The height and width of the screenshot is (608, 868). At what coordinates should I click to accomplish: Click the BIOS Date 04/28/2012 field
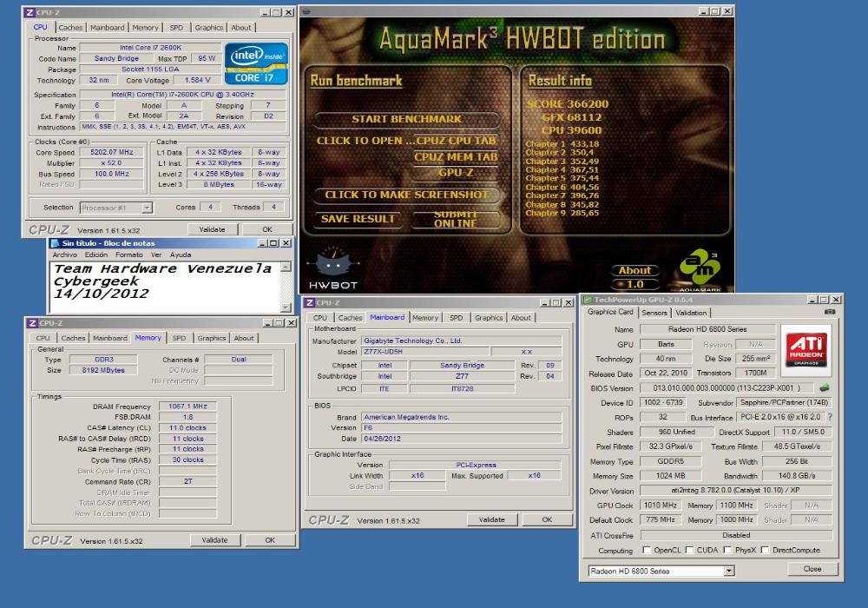pyautogui.click(x=462, y=439)
